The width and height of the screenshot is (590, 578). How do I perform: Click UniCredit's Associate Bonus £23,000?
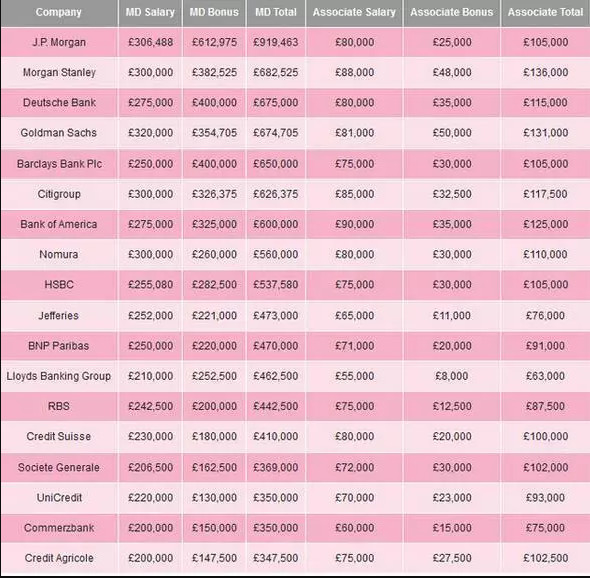point(452,497)
